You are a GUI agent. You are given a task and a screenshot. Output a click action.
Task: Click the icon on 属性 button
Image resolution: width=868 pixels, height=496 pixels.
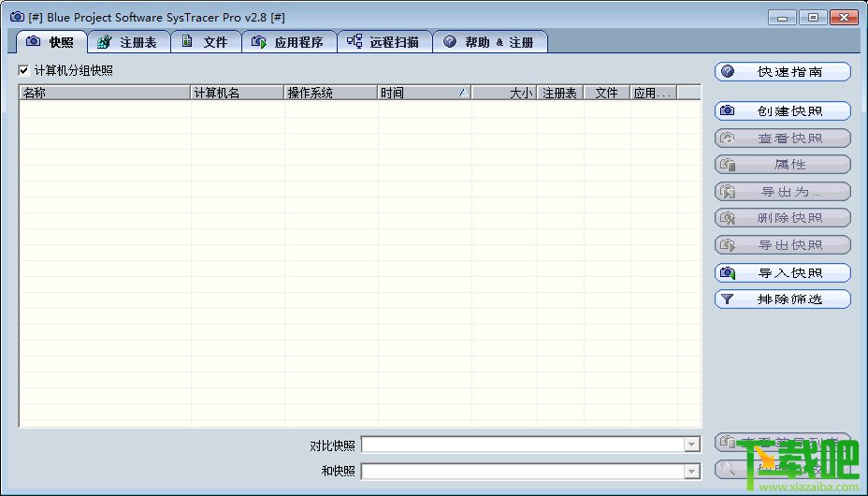pos(728,165)
